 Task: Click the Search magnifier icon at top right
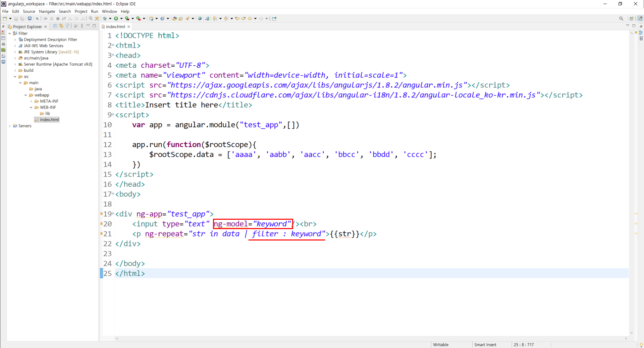[621, 18]
